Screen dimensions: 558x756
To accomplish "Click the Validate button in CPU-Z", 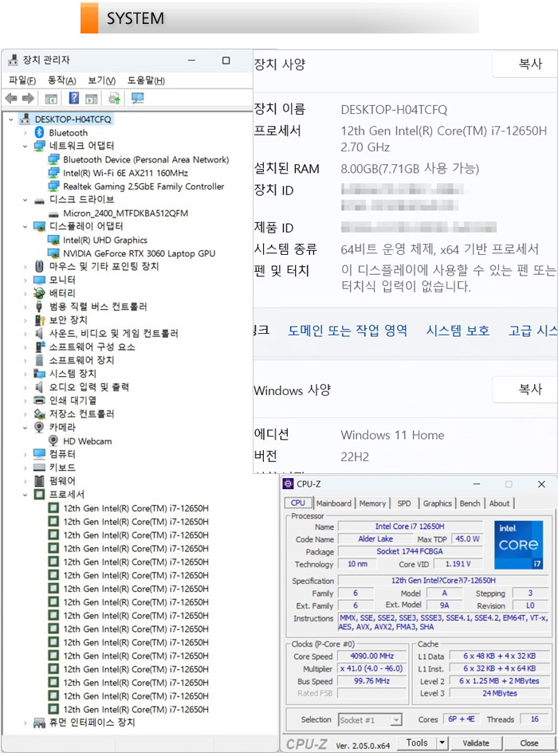I will 476,743.
